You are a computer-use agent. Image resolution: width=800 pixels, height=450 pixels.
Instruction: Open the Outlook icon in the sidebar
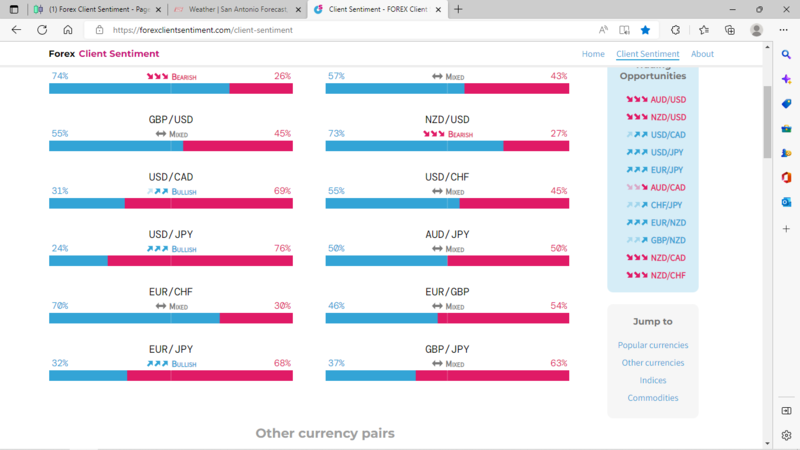tap(786, 202)
